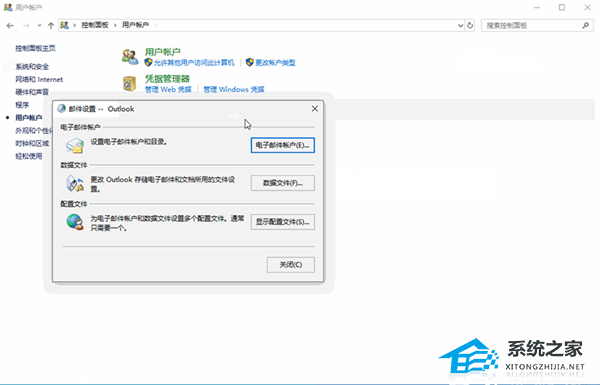600x385 pixels.
Task: Click the profiles globe icon in dialog
Action: click(x=75, y=222)
